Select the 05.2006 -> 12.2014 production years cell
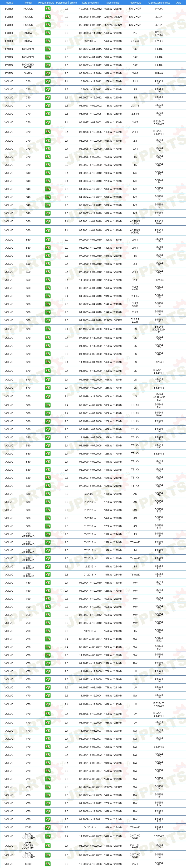The height and width of the screenshot is (868, 186). pos(90,73)
